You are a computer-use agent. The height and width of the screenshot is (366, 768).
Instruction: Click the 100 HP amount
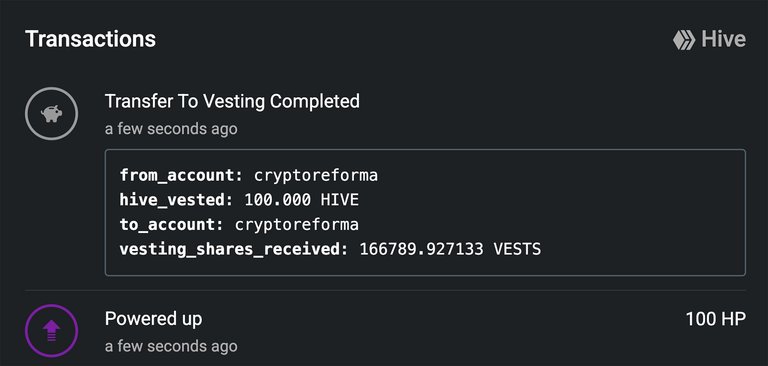tap(716, 319)
